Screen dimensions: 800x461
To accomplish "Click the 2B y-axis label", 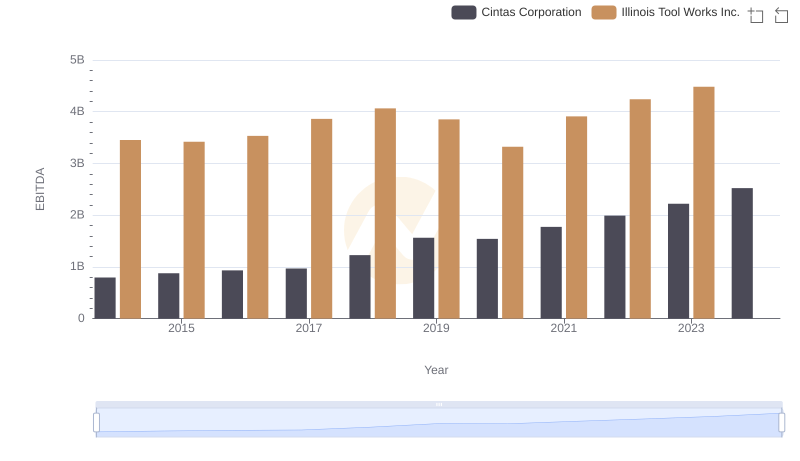I will [x=77, y=215].
